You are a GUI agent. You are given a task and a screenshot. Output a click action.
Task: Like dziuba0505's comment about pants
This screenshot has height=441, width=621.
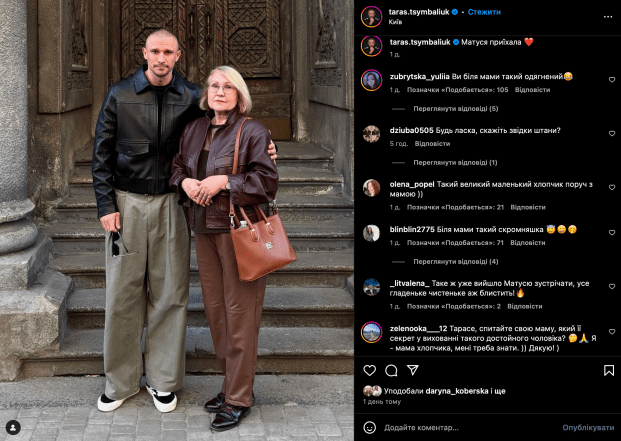[612, 134]
